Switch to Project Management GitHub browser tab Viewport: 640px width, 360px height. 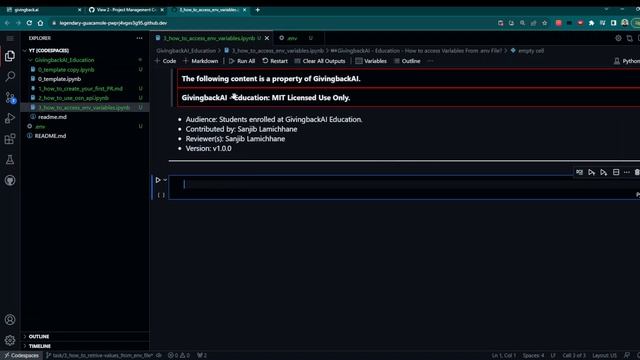pyautogui.click(x=126, y=10)
